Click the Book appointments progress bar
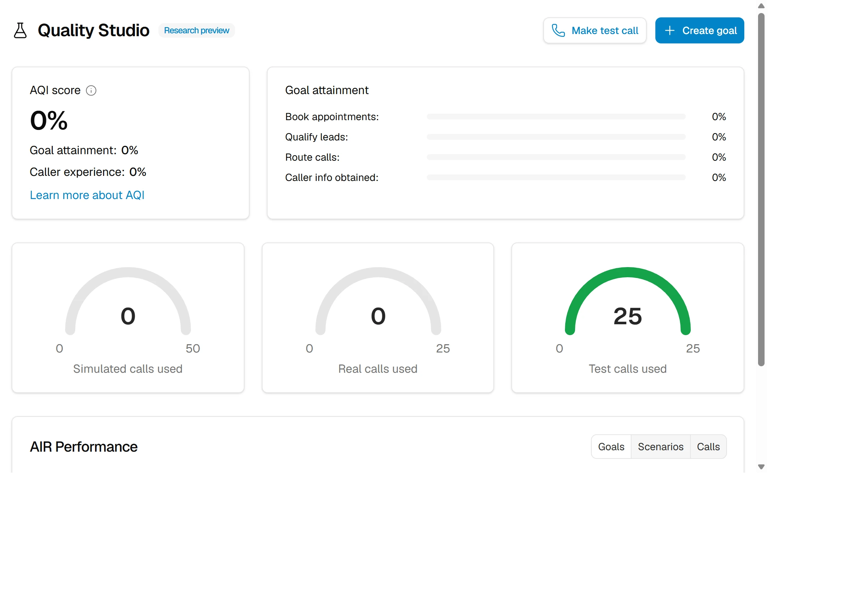 (x=556, y=117)
